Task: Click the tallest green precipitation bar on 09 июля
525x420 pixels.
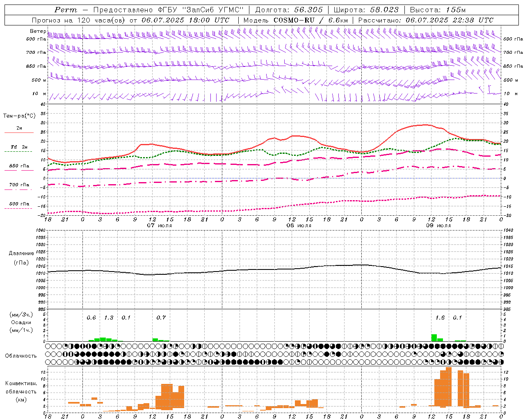Action: click(x=434, y=338)
